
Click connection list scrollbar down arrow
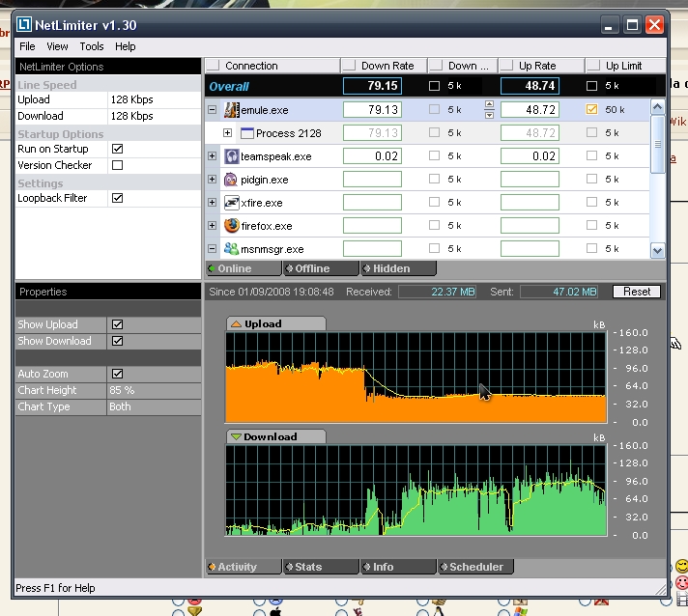pyautogui.click(x=657, y=251)
